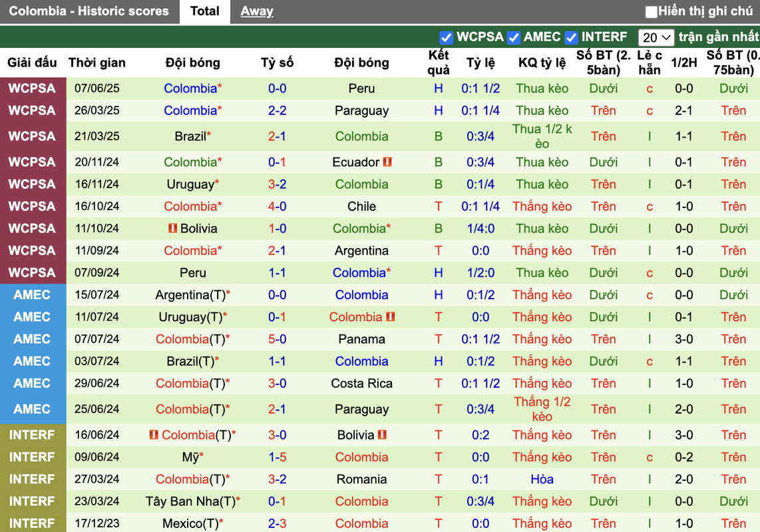Click the red card icon after Bolivia on 16/06/24
The image size is (760, 532).
(x=382, y=435)
